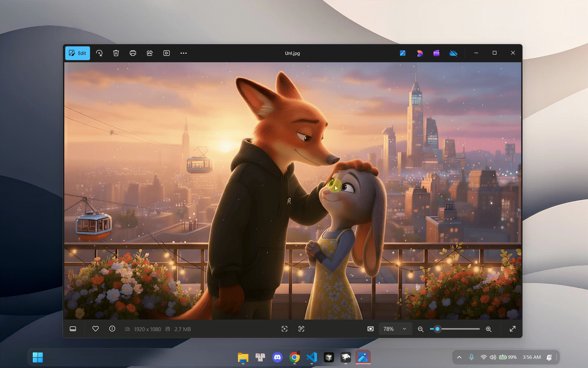The image size is (588, 368).
Task: Open the volume control in tray
Action: [493, 357]
